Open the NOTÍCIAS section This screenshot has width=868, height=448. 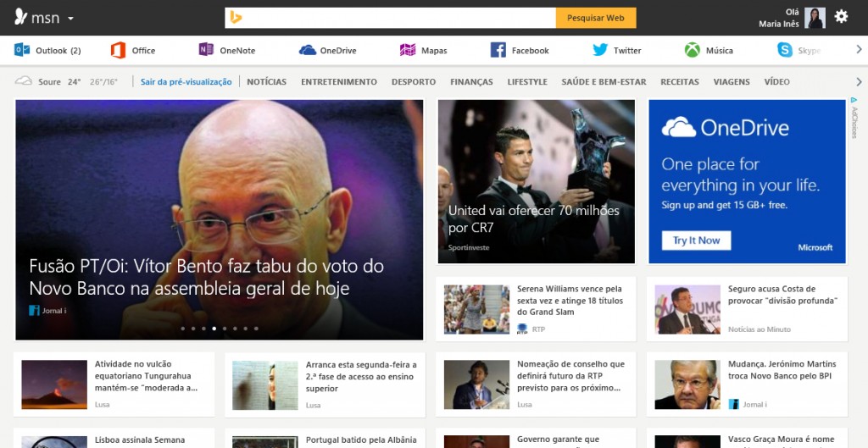coord(266,82)
